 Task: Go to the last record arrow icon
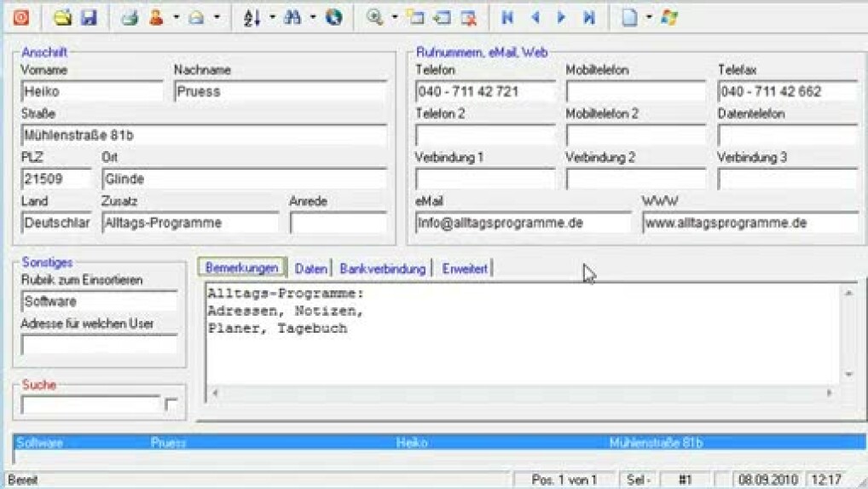pos(588,17)
